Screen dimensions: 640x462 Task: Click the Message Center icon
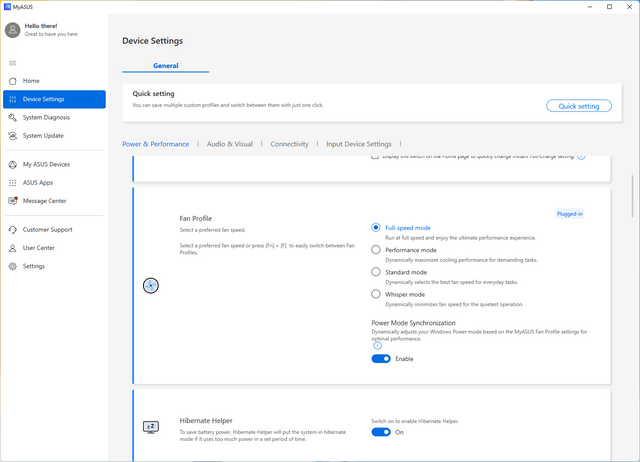[x=13, y=201]
